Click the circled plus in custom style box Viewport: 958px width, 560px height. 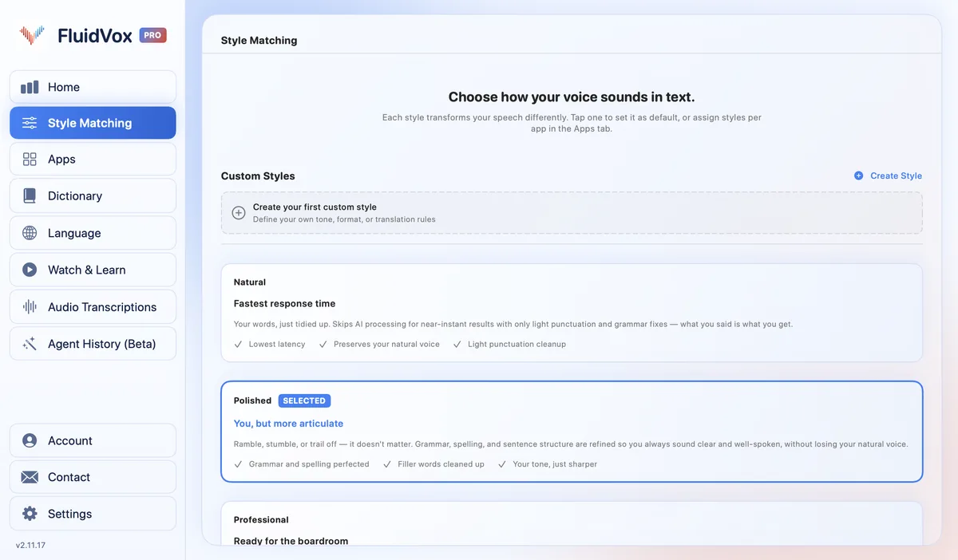(239, 212)
